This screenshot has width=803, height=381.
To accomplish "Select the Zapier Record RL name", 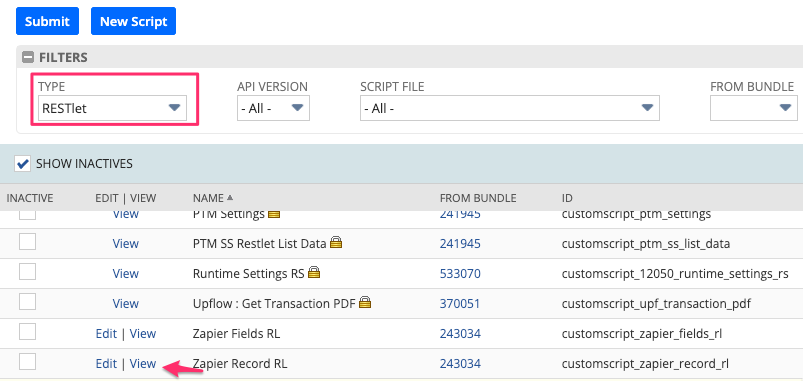I will [x=240, y=364].
